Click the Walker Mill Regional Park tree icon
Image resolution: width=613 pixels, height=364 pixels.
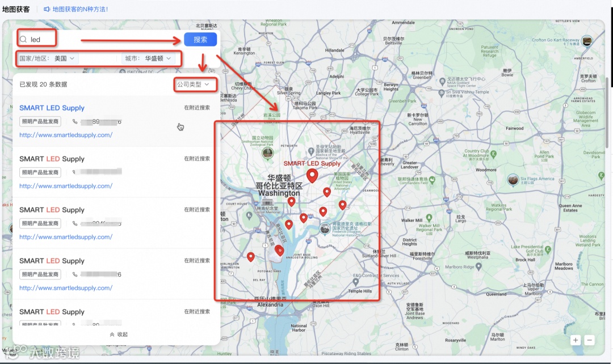(429, 218)
